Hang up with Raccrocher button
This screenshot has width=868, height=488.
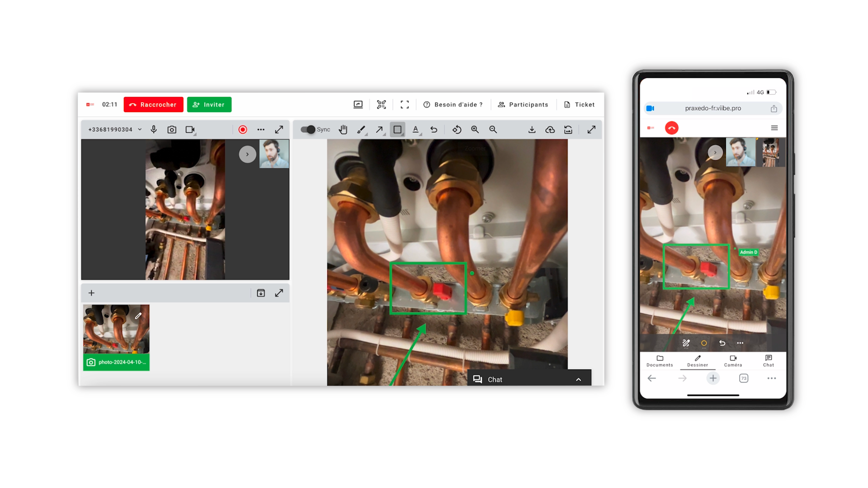[153, 104]
